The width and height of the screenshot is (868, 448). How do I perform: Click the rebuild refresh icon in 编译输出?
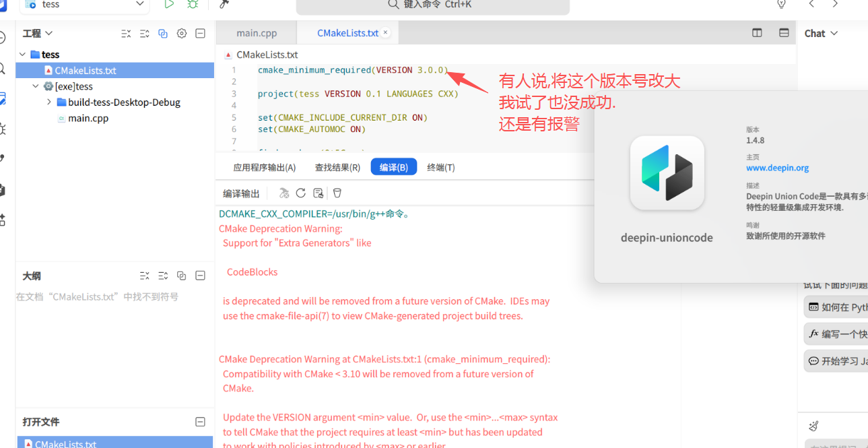[301, 193]
